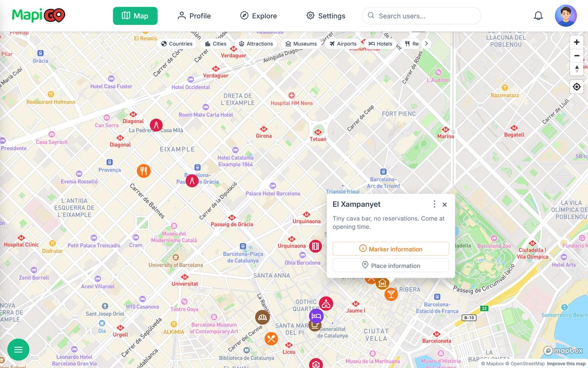Screen dimensions: 588x368
Task: Select the purple hotel bed marker
Action: coord(316,316)
